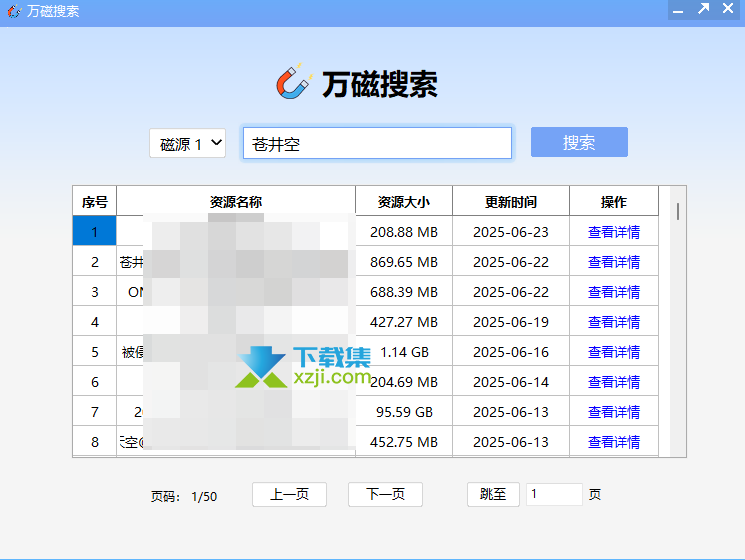The height and width of the screenshot is (560, 745).
Task: Go to previous page with 上一页
Action: coord(289,494)
